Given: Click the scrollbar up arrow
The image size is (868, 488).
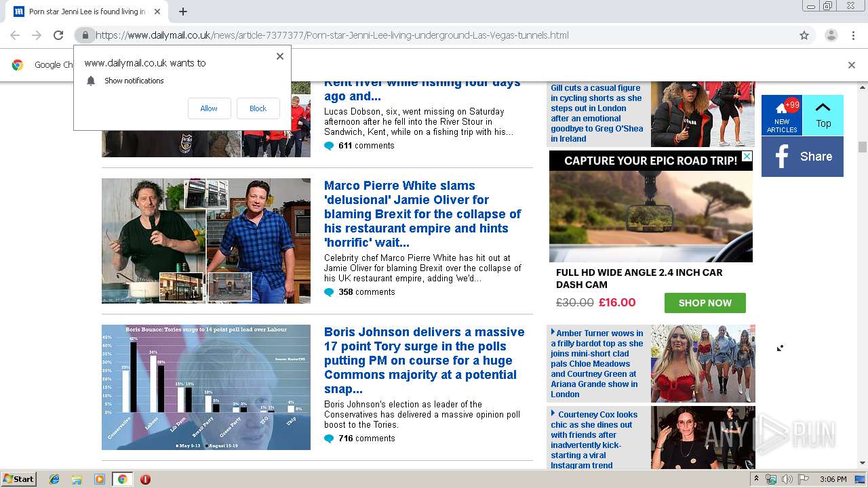Looking at the screenshot, I should pyautogui.click(x=862, y=87).
